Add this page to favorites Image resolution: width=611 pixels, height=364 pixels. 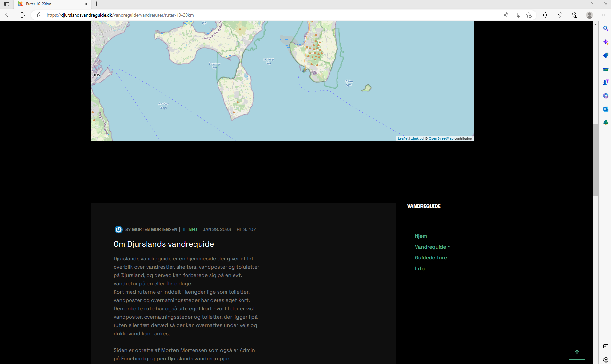(529, 15)
